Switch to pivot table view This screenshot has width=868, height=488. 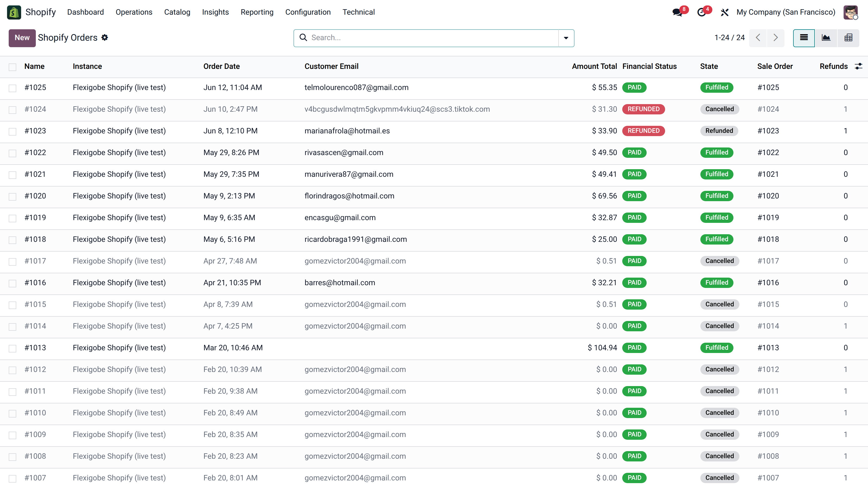(848, 38)
